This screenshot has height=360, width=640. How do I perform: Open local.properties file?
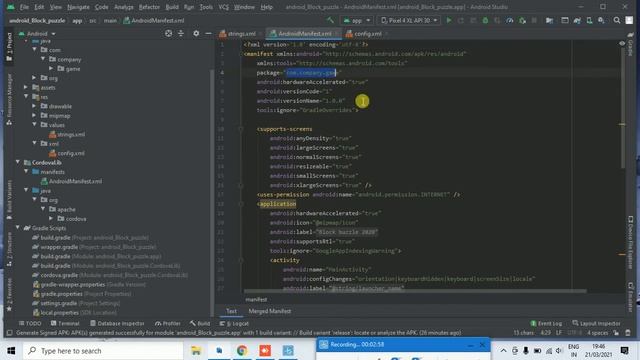[75, 313]
